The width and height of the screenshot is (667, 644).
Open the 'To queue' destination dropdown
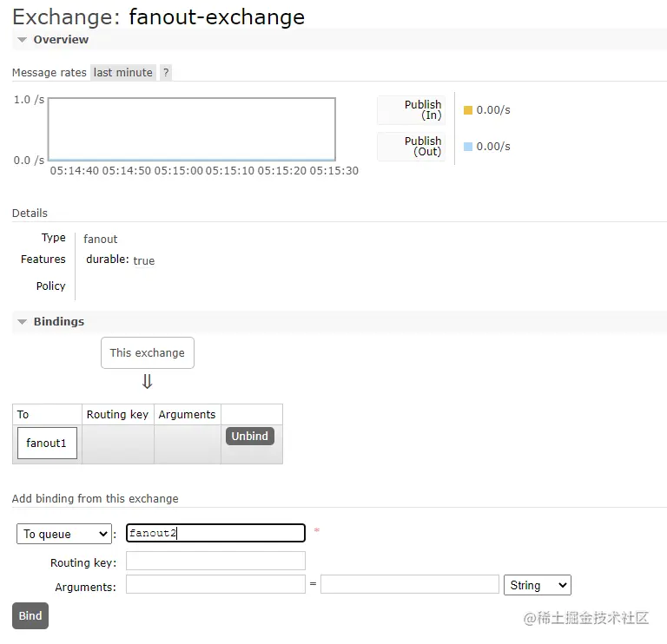[x=64, y=534]
